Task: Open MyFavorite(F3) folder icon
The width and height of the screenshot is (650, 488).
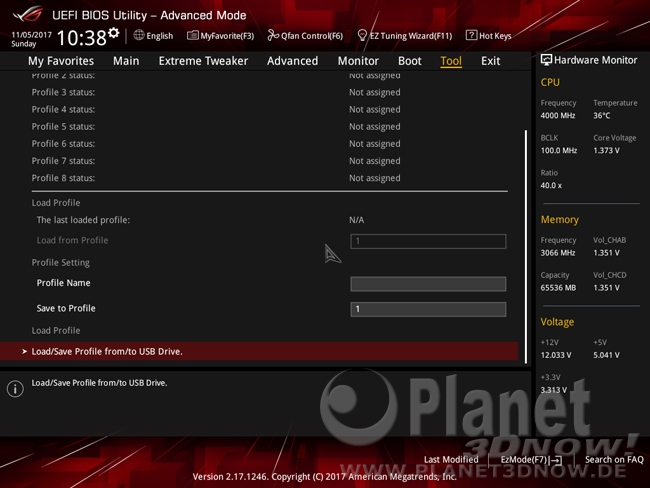Action: [192, 35]
